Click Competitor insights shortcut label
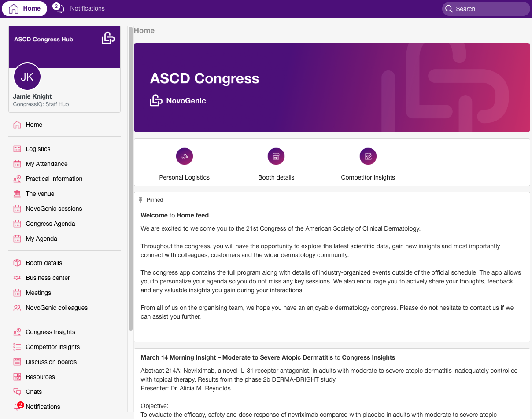 pyautogui.click(x=368, y=177)
